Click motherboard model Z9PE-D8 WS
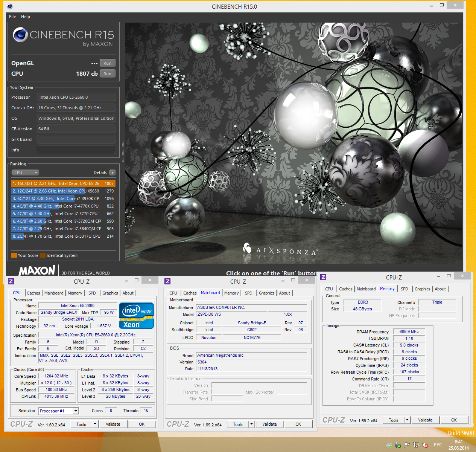This screenshot has height=452, width=476. tap(232, 314)
